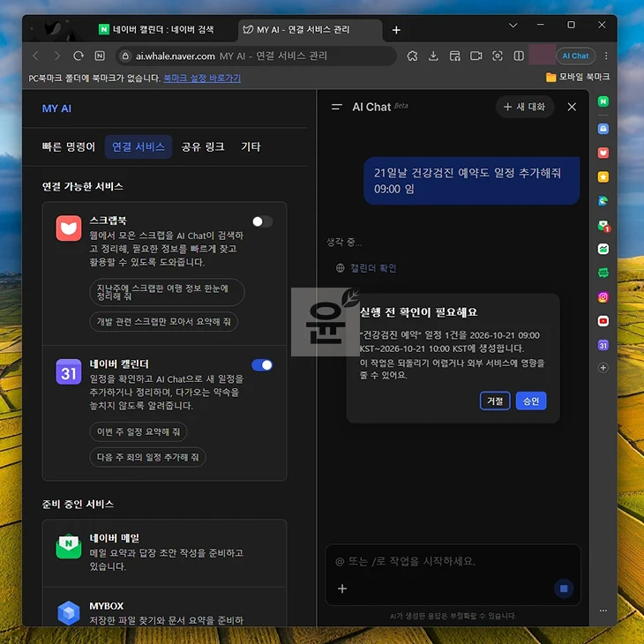Image resolution: width=644 pixels, height=644 pixels.
Task: Enable the 스크랩북 service toggle
Action: (x=262, y=221)
